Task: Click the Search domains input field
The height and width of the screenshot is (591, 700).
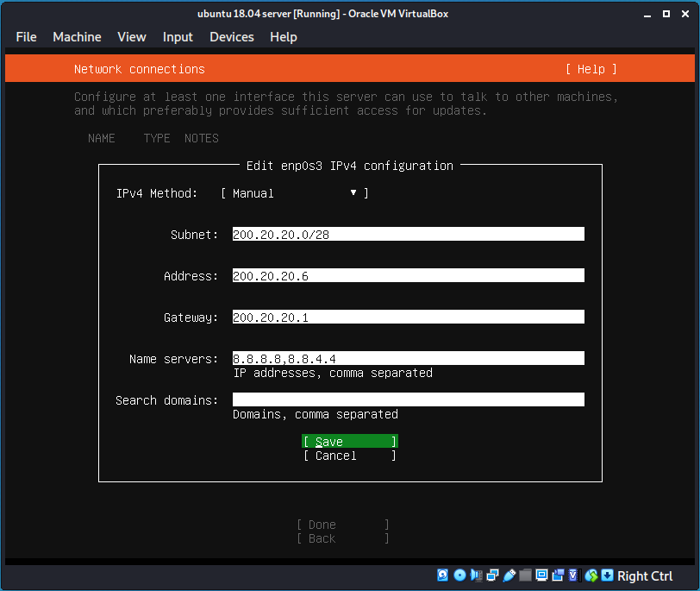Action: pyautogui.click(x=408, y=399)
